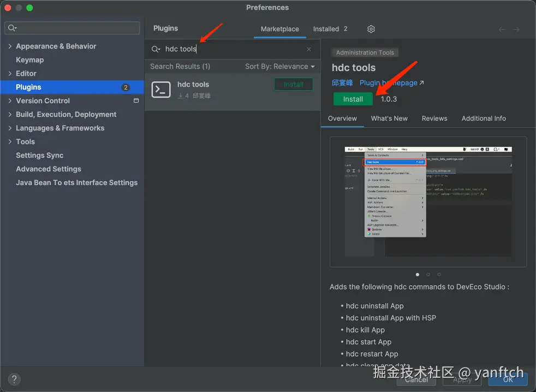Click the forward navigation arrow
536x392 pixels.
[x=517, y=28]
